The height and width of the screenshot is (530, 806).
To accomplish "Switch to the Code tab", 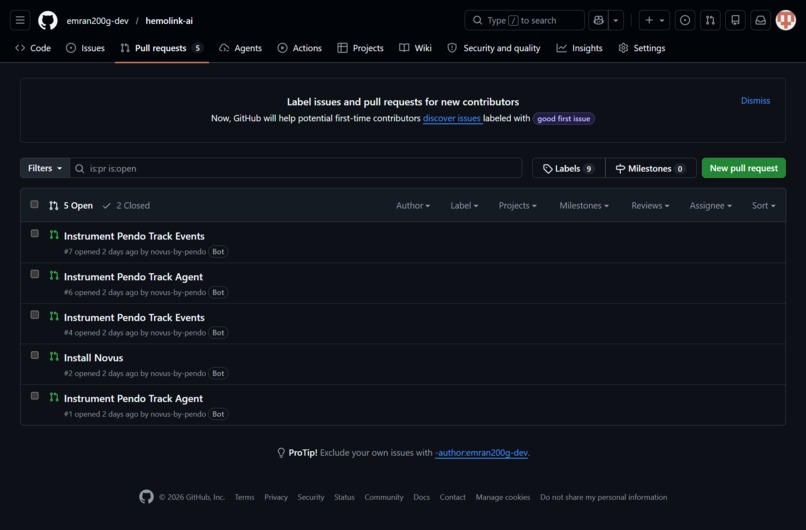I will tap(33, 48).
